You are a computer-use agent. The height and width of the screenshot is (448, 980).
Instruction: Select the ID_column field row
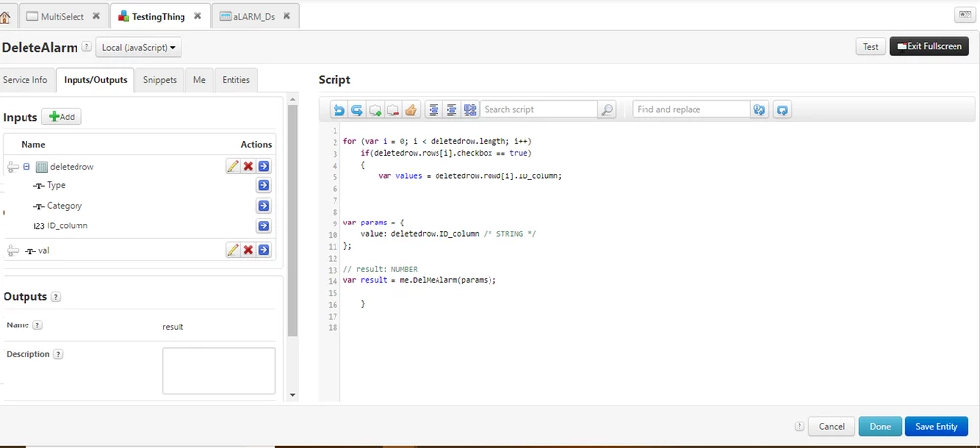pos(138,225)
